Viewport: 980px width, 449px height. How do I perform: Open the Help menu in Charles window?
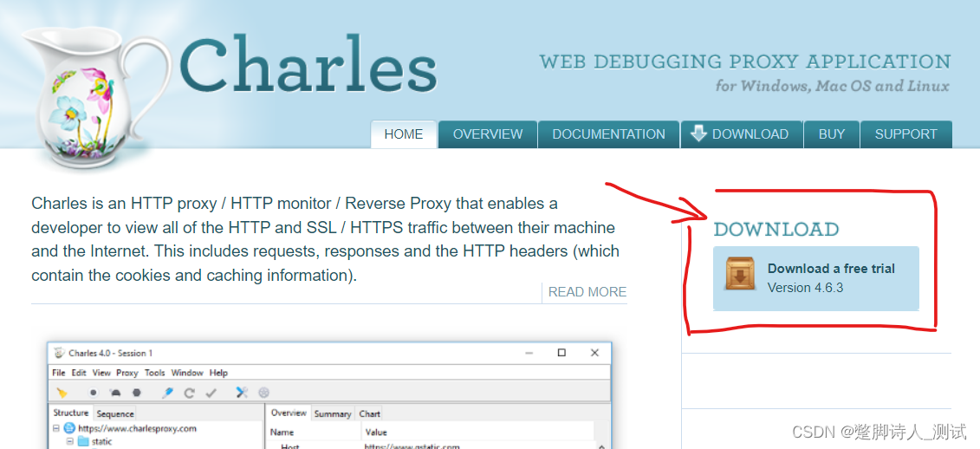pos(218,373)
